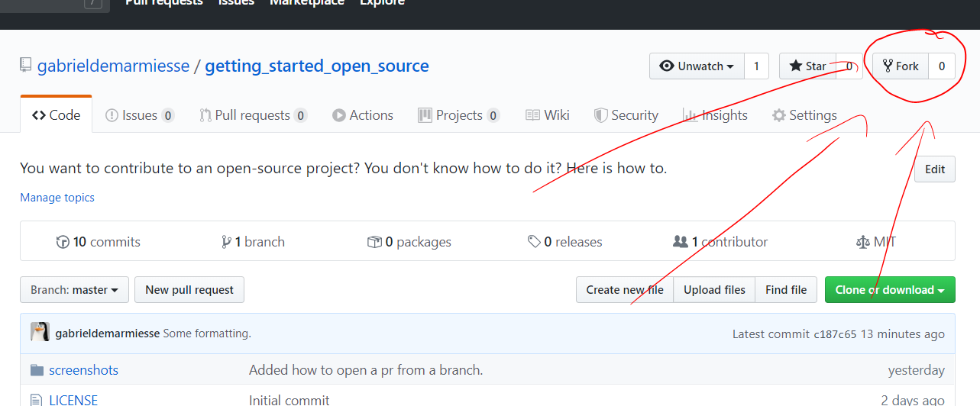Open the 0 releases page

[x=565, y=242]
